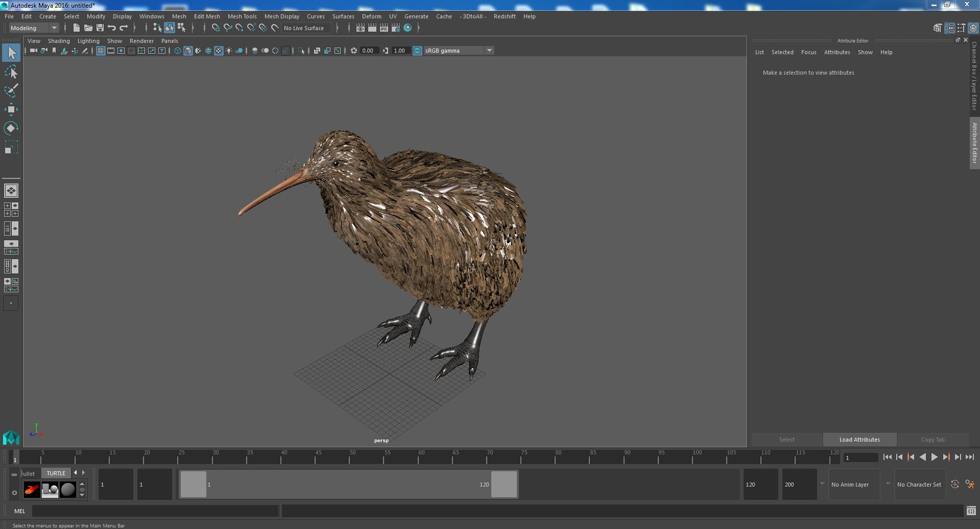Switch to the TURTLE shelf tab
The image size is (980, 529).
pos(56,473)
